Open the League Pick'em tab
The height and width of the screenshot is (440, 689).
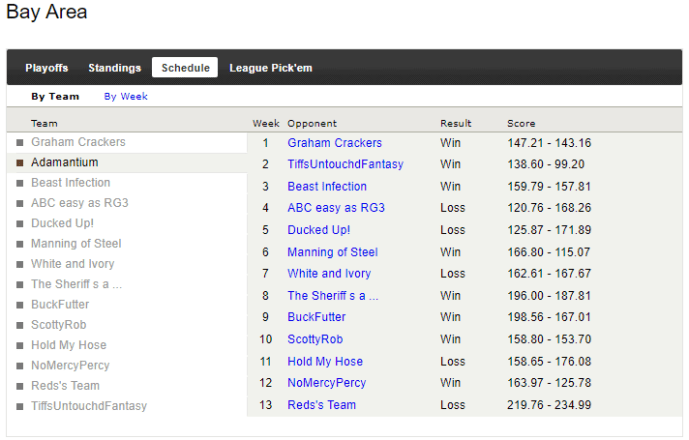tap(270, 68)
